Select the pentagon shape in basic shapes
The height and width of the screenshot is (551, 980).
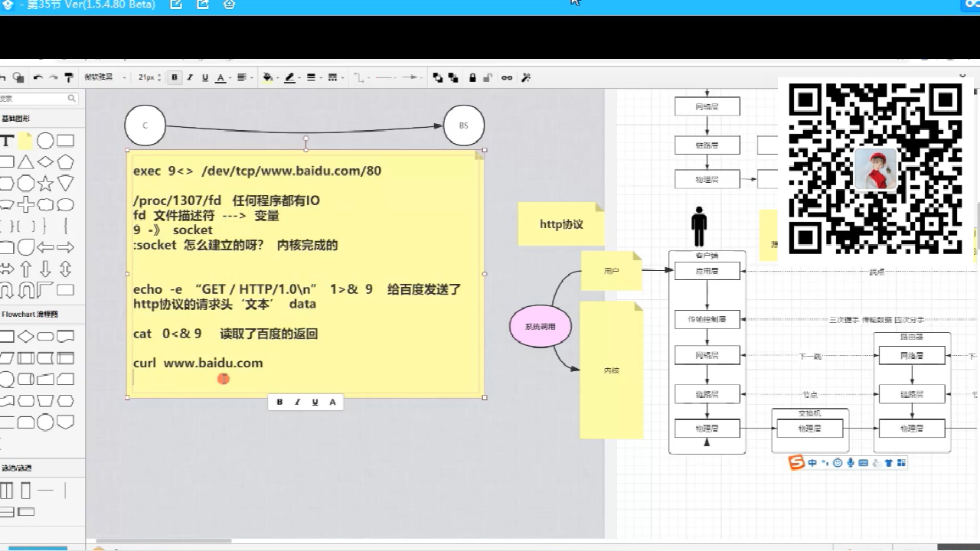tap(66, 162)
